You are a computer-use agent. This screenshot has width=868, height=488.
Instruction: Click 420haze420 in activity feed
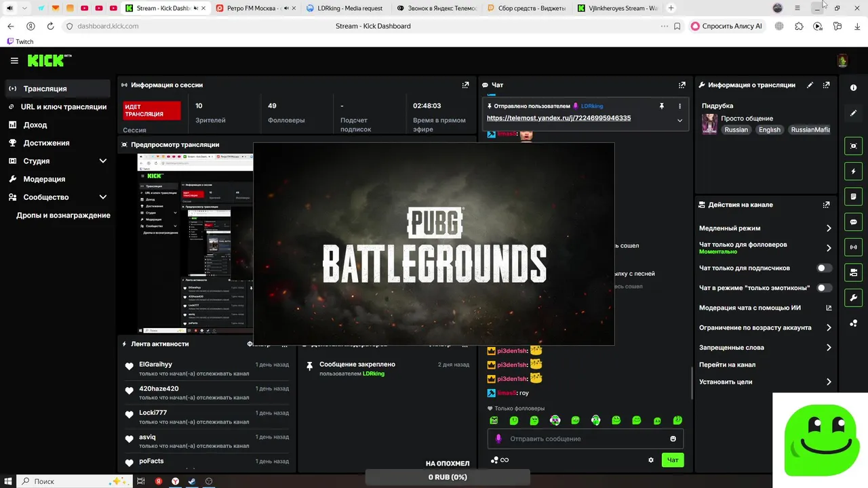(x=159, y=389)
